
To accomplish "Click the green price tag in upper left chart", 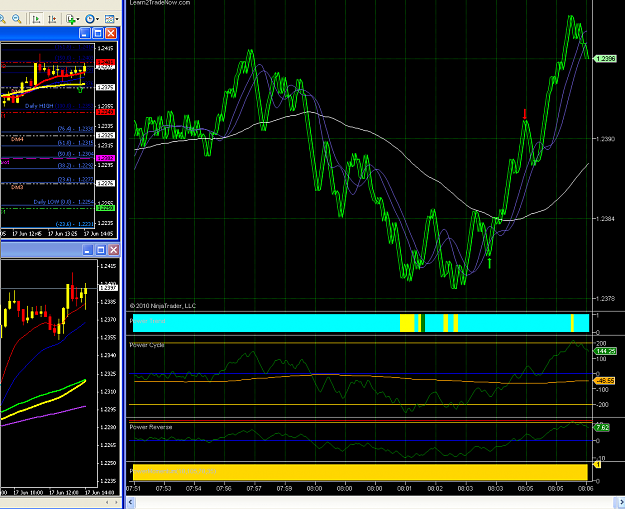I will coord(105,208).
